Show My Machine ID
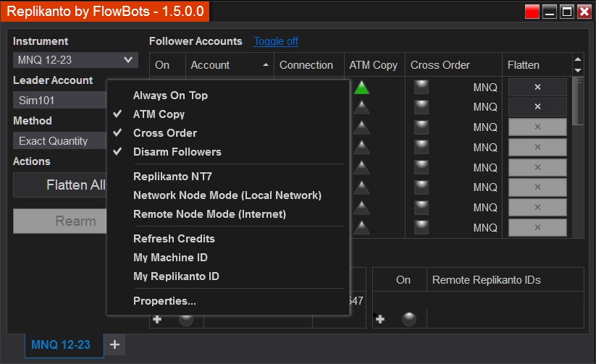The width and height of the screenshot is (596, 364). click(170, 258)
